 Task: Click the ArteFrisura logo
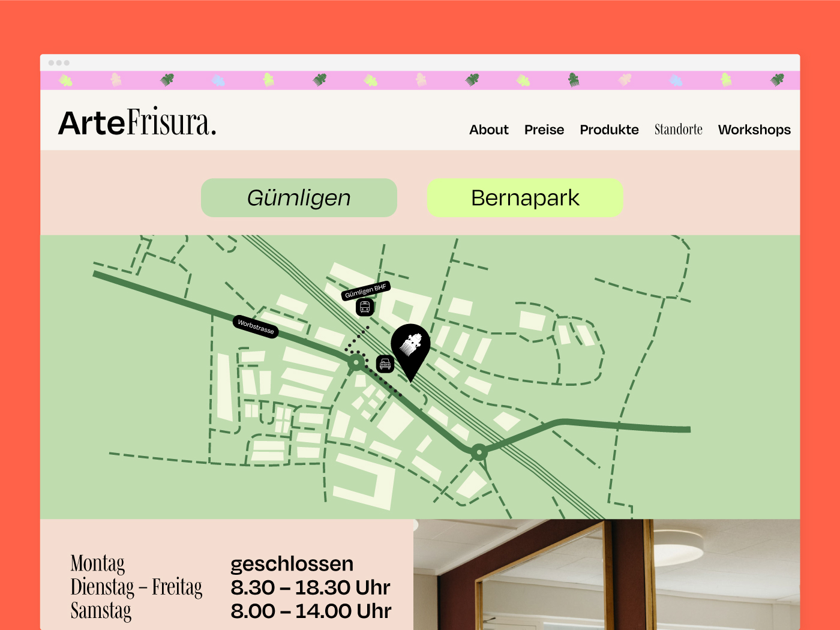coord(137,122)
